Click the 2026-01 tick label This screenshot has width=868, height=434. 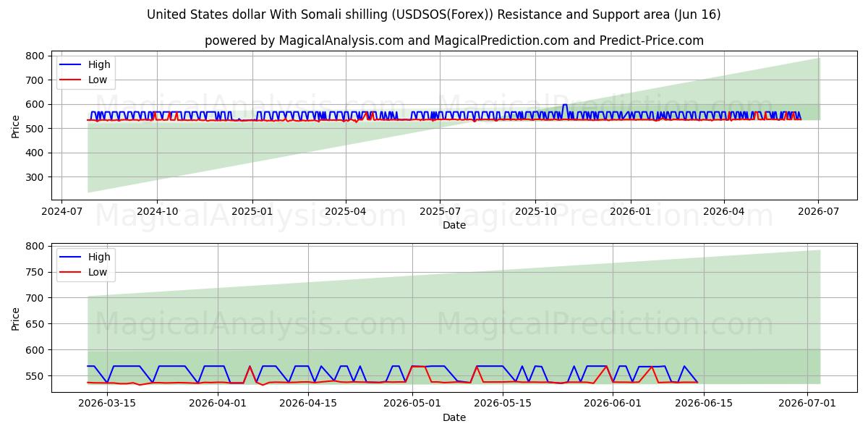pyautogui.click(x=631, y=212)
